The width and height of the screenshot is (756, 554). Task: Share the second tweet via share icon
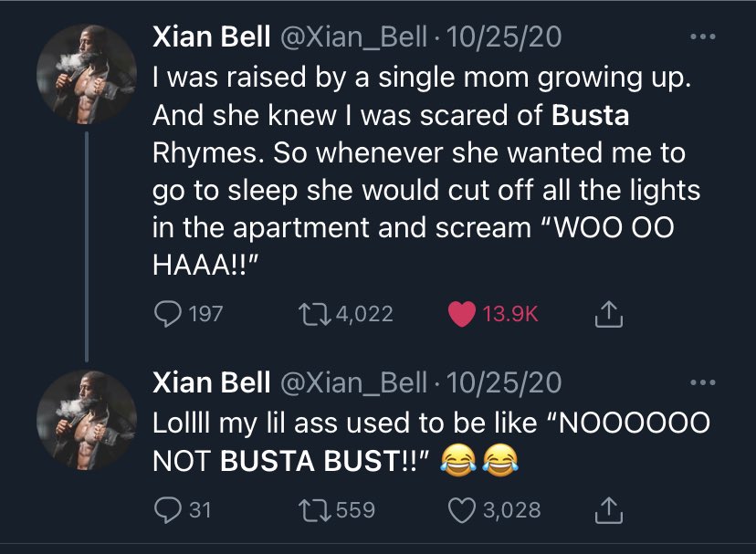[x=608, y=510]
